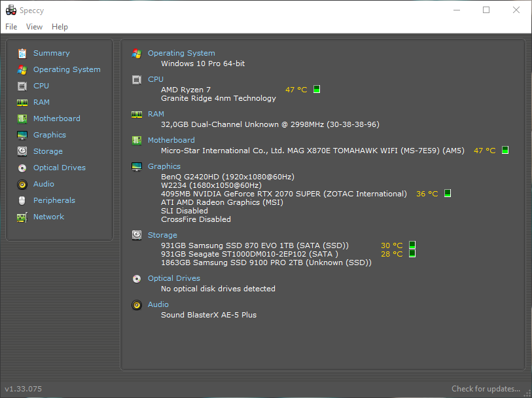
Task: Click the Speccy app icon in title bar
Action: pyautogui.click(x=11, y=10)
